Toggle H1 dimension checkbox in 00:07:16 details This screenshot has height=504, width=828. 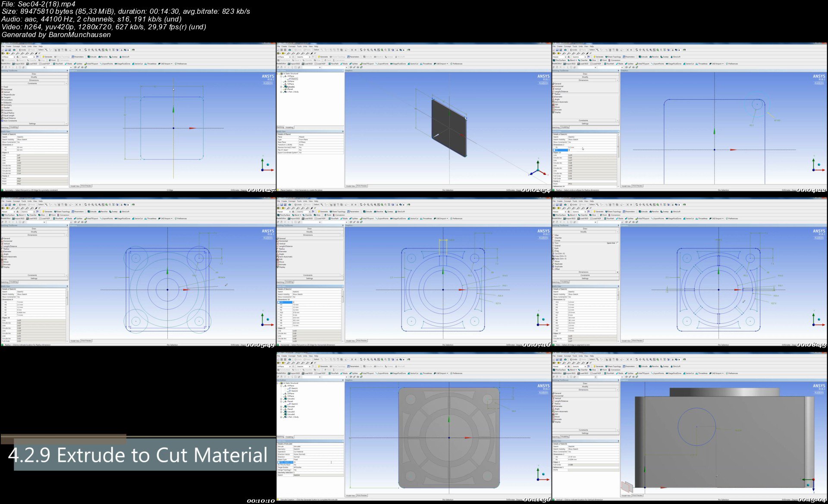point(279,302)
